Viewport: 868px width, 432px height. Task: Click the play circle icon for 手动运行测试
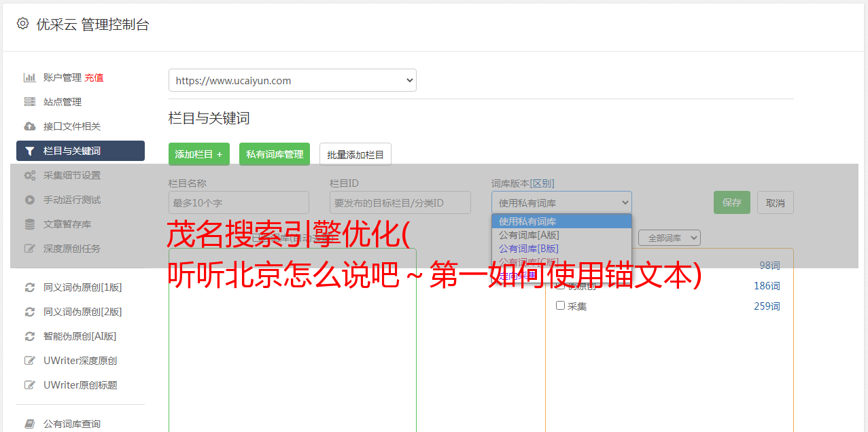(x=30, y=200)
